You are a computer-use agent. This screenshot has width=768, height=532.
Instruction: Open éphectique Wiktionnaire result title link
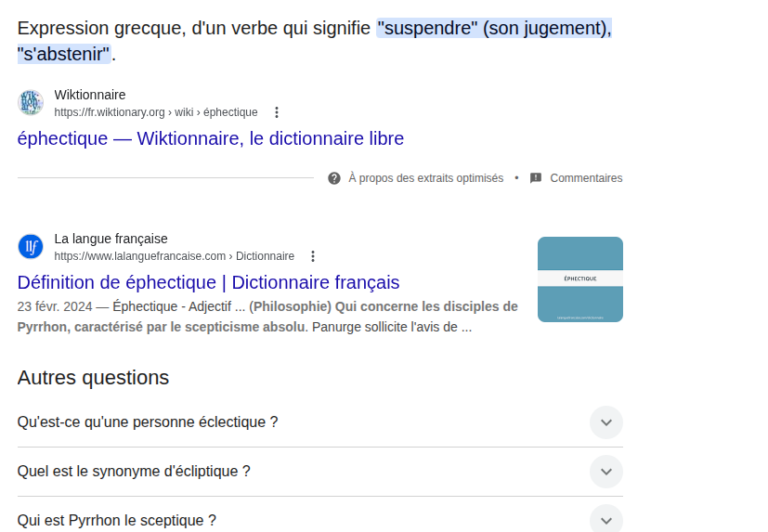(x=211, y=139)
